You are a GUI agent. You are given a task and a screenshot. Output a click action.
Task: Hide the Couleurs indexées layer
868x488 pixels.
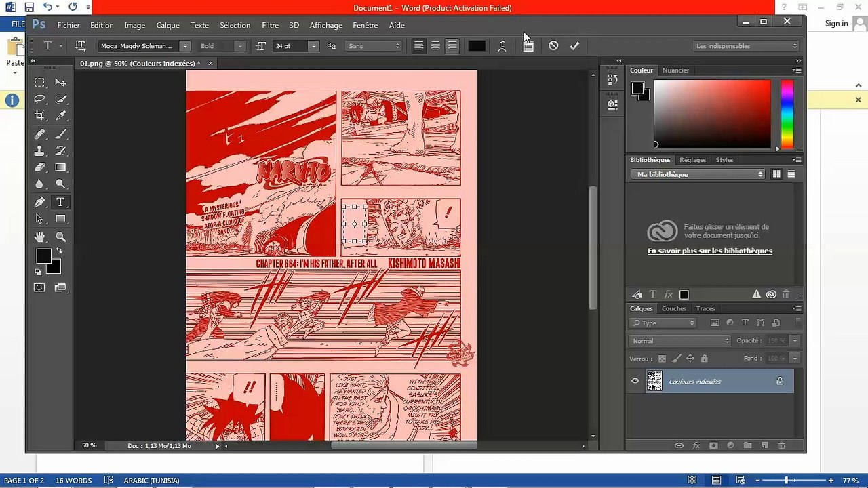[635, 381]
